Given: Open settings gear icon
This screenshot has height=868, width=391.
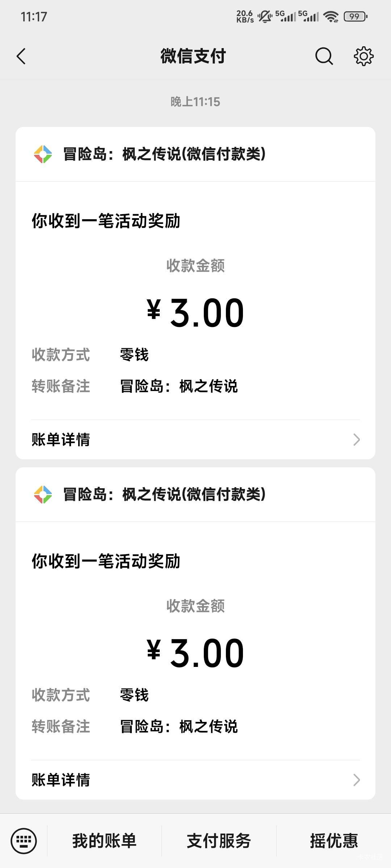Looking at the screenshot, I should [x=363, y=56].
